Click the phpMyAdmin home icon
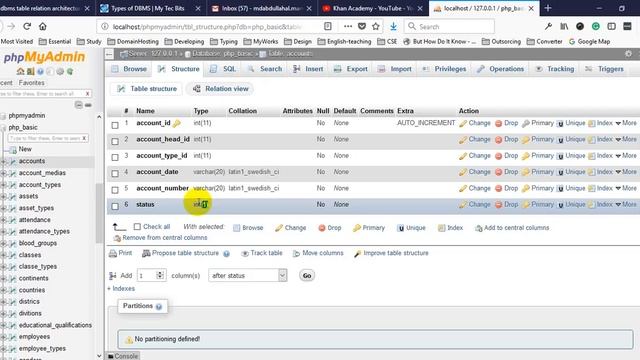Viewport: 640px width, 360px height. pos(20,71)
